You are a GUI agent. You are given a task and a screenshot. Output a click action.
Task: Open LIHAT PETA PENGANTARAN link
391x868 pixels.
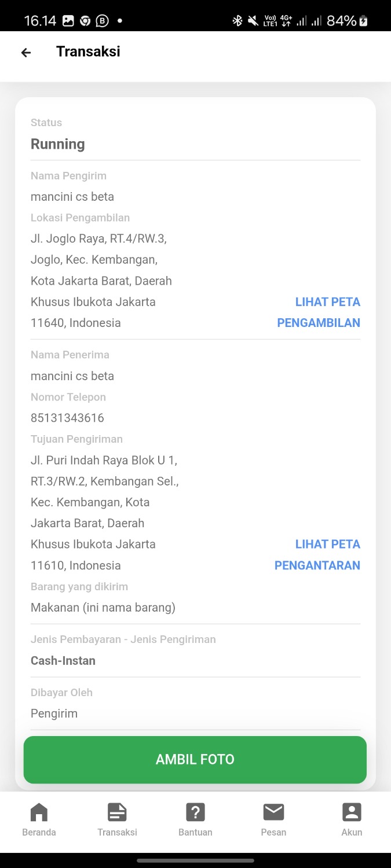tap(317, 555)
